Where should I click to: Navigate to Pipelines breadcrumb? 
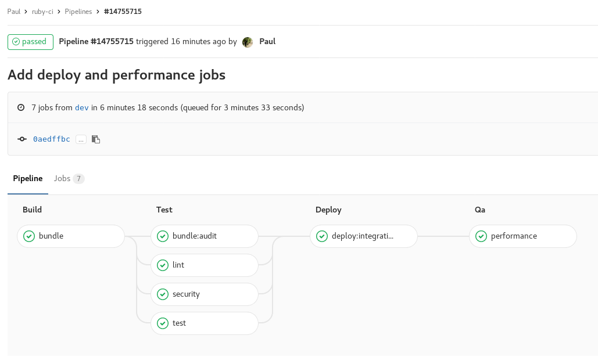[x=78, y=12]
